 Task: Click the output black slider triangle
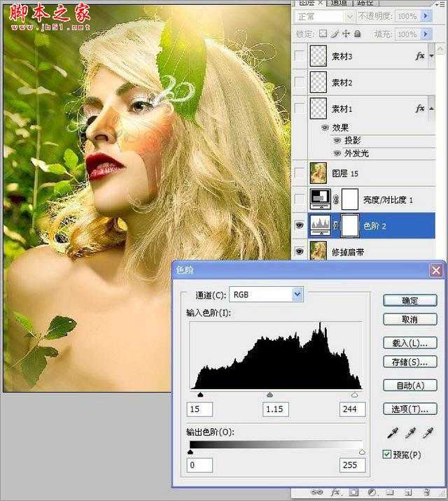click(190, 452)
